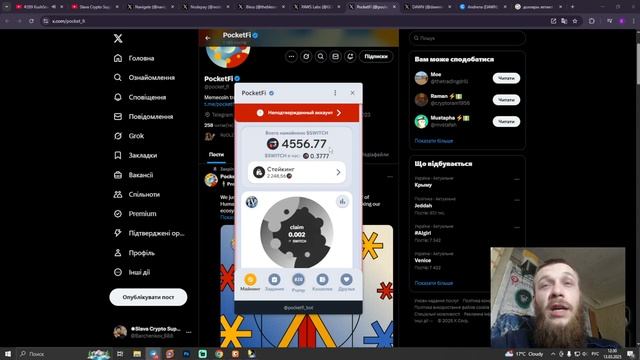
Task: Click the notify bell-plus icon on profile
Action: 350,57
